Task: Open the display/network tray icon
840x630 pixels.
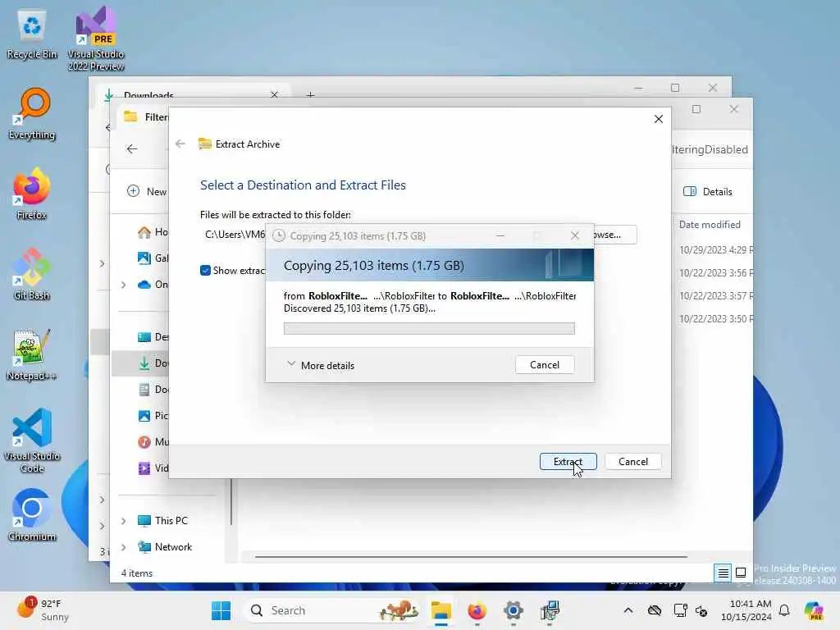Action: [680, 610]
